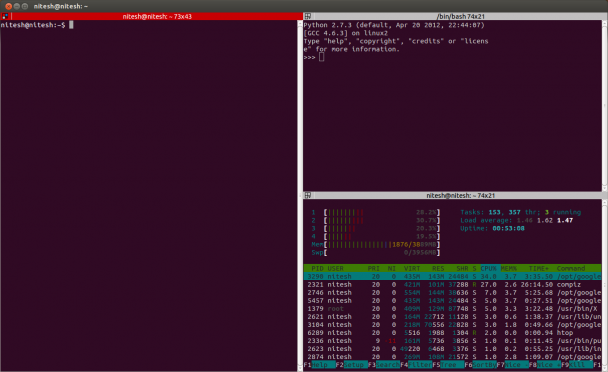Click htop F3 Search button
The width and height of the screenshot is (608, 372).
click(x=383, y=365)
